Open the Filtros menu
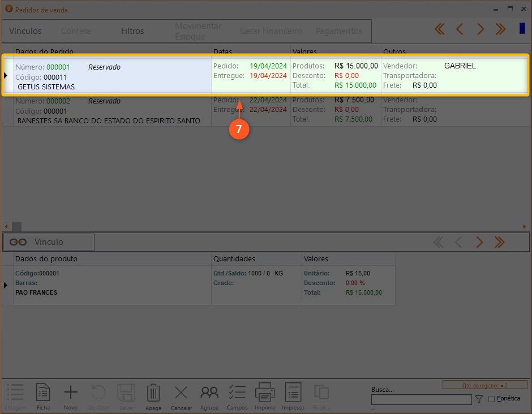Screen dimensions: 532x414 coord(132,31)
